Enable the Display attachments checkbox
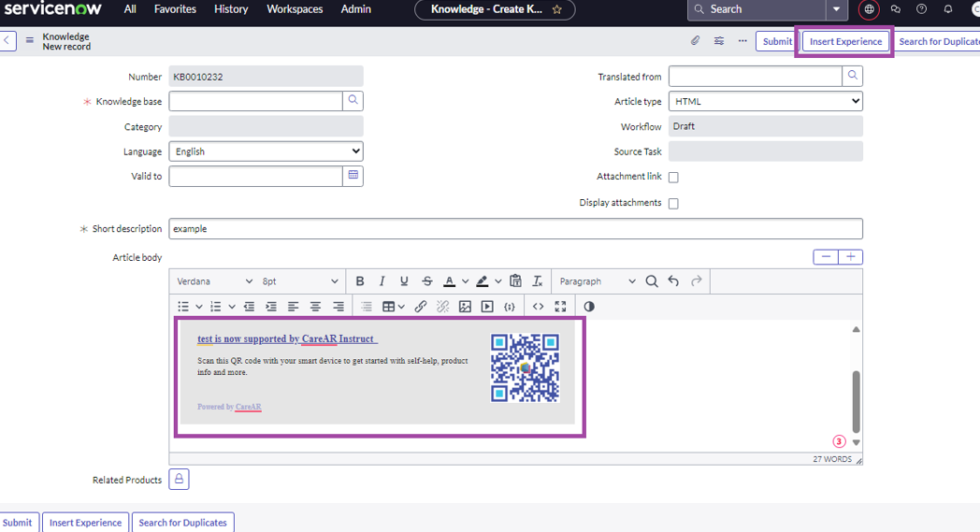The image size is (980, 532). click(x=673, y=204)
